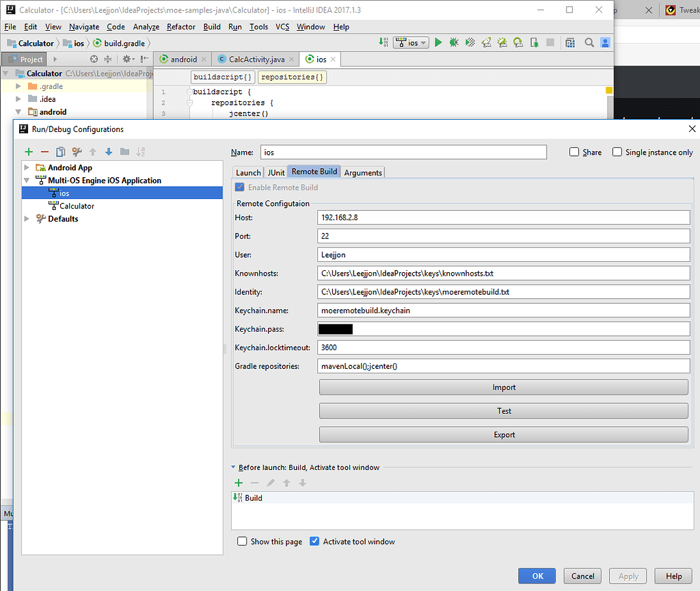Click the Test button
Image resolution: width=700 pixels, height=591 pixels.
tap(504, 411)
